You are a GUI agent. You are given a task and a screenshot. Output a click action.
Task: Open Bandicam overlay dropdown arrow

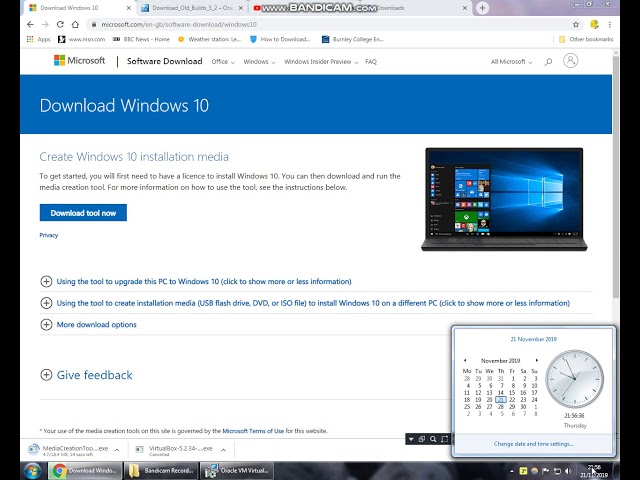(x=411, y=439)
